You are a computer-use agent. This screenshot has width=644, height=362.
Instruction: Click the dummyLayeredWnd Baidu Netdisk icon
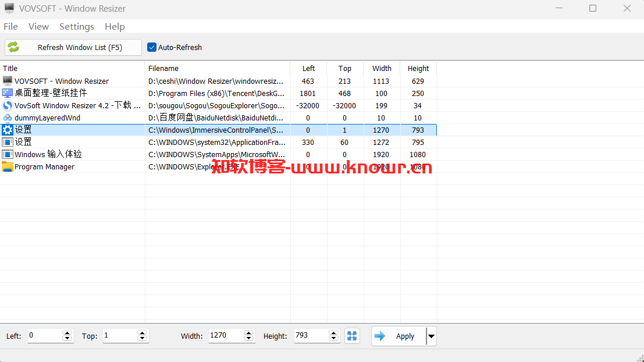point(8,118)
